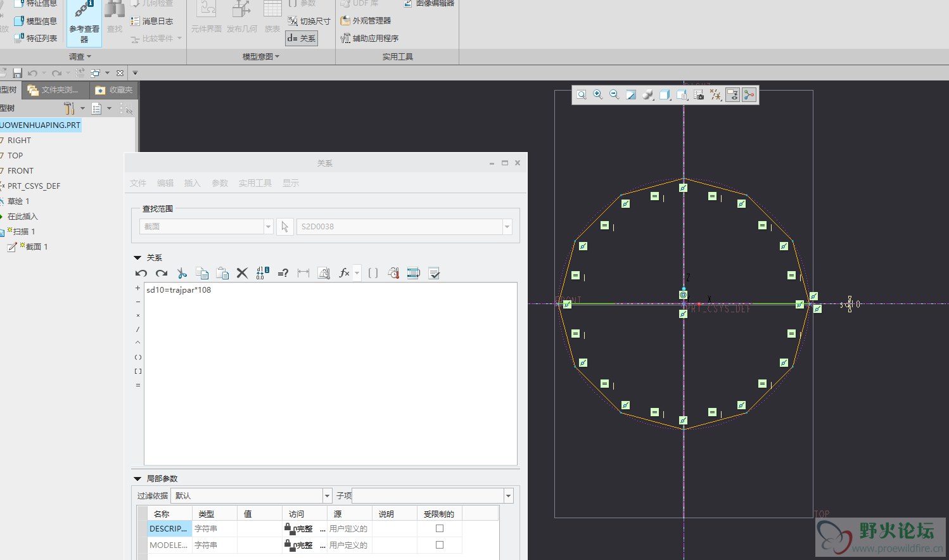This screenshot has width=949, height=560.
Task: Click the cut scissors icon in relations toolbar
Action: (182, 273)
